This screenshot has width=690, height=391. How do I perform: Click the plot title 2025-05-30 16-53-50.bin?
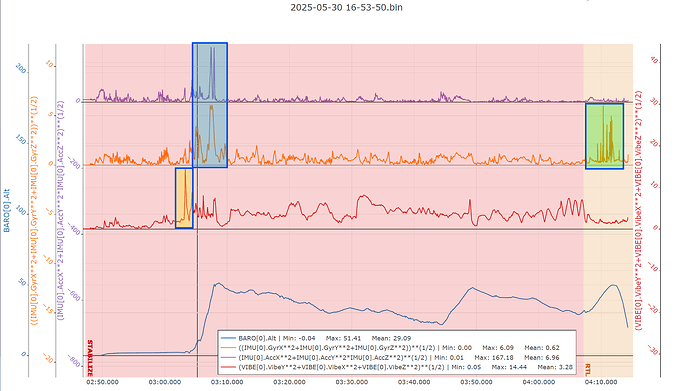[x=346, y=7]
